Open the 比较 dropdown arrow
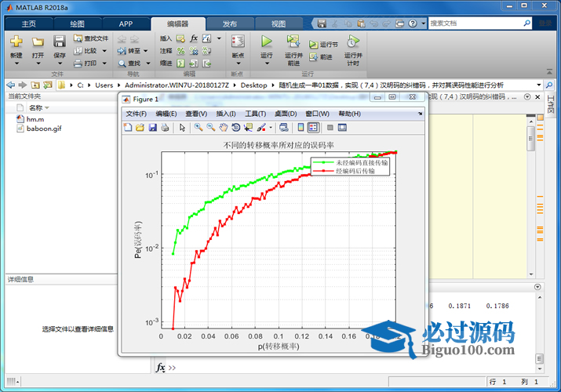Screen dimensions: 561x392 (104, 51)
